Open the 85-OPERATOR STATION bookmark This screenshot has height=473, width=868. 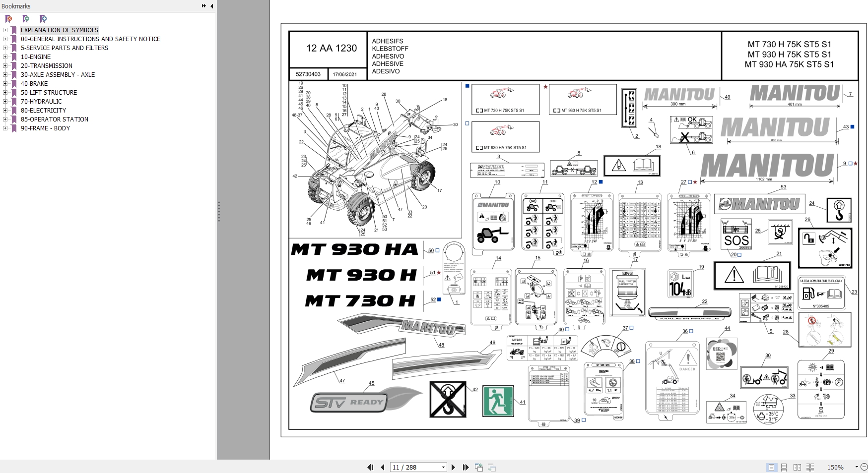tap(55, 119)
